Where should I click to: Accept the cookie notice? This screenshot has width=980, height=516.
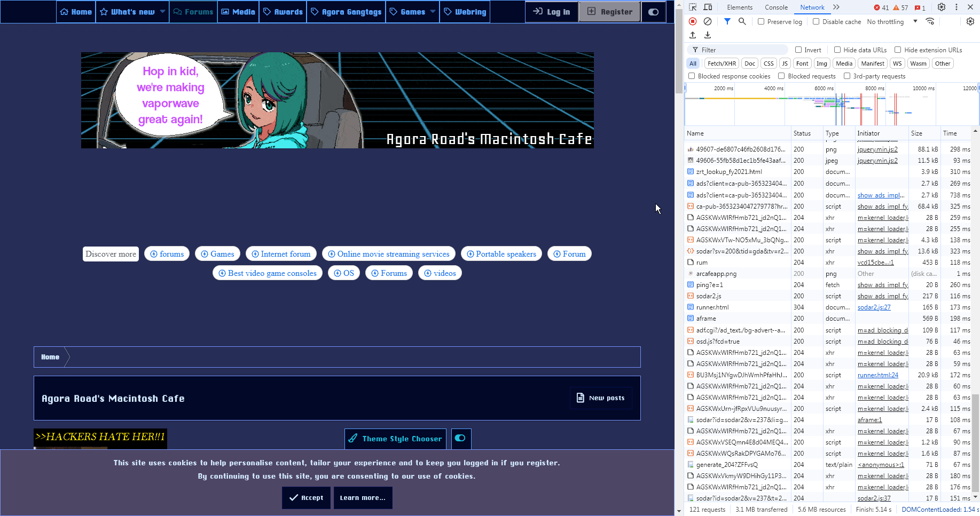click(x=306, y=498)
